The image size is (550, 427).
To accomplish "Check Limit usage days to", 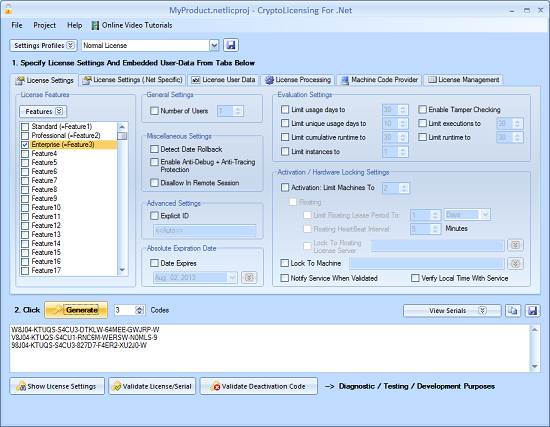I will (285, 109).
